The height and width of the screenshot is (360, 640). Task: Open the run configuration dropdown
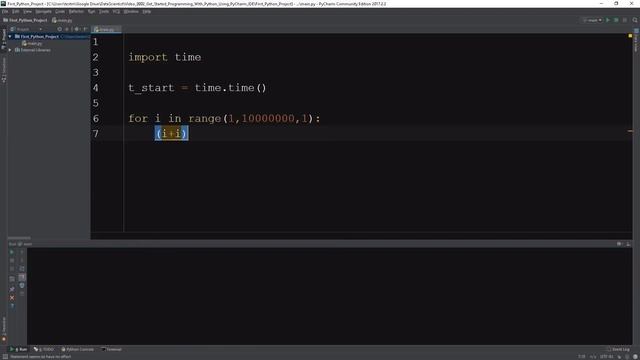pyautogui.click(x=592, y=20)
